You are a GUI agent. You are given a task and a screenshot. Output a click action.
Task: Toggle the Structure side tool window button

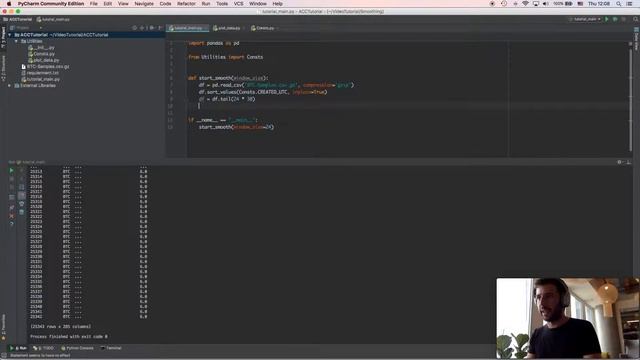coord(3,68)
